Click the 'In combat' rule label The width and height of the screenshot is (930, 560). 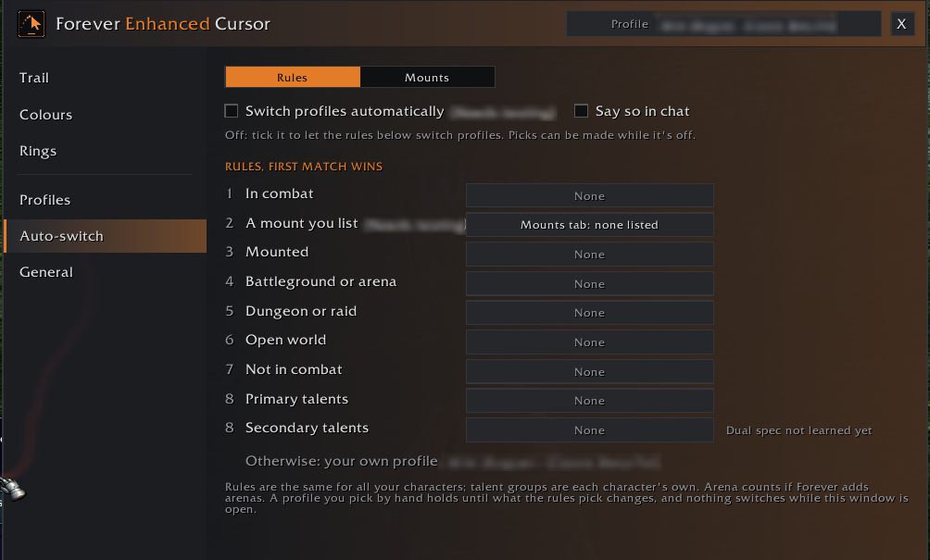tap(280, 193)
